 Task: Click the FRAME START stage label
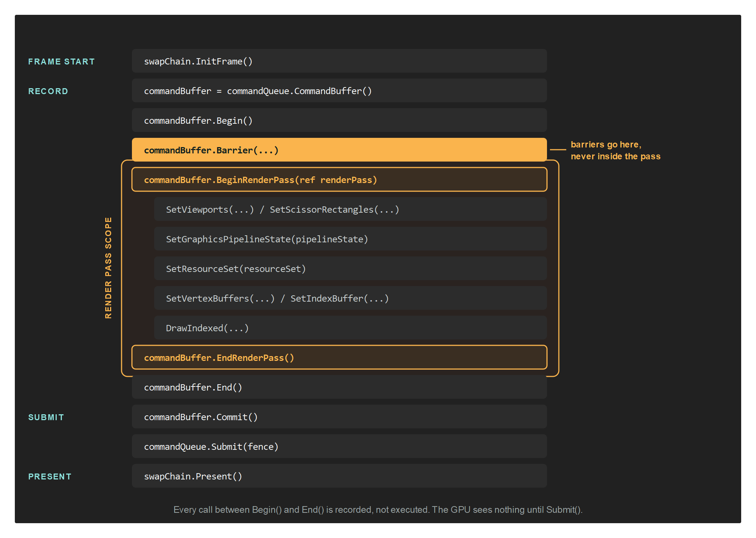coord(62,62)
